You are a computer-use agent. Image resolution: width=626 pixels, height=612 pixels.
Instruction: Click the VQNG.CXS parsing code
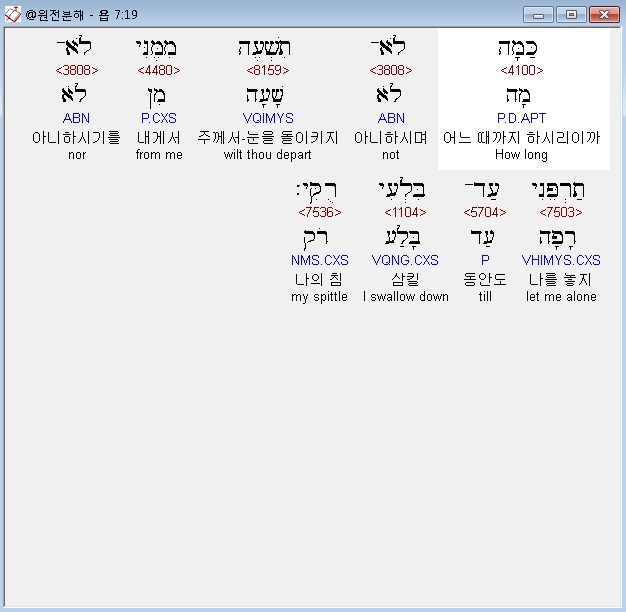click(x=405, y=260)
